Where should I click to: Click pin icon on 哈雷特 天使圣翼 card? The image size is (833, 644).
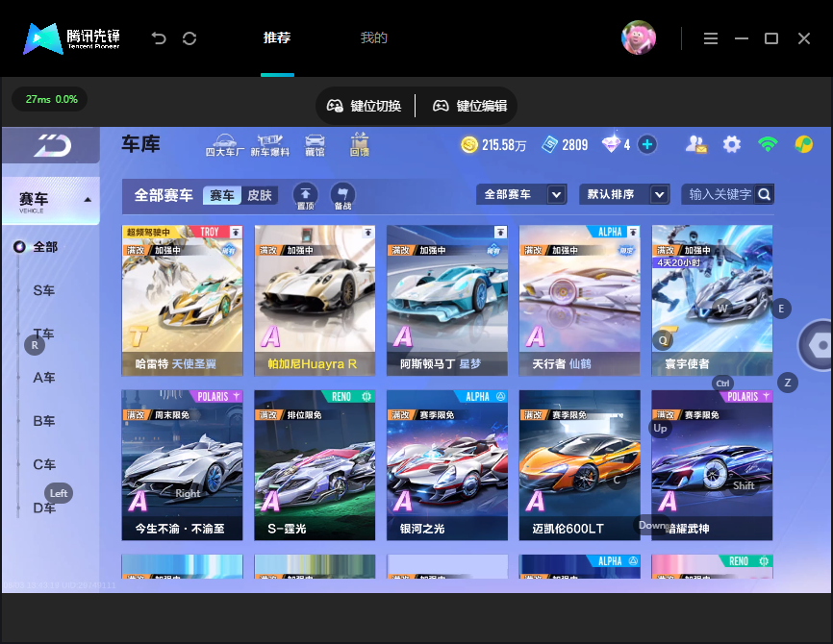pyautogui.click(x=236, y=232)
